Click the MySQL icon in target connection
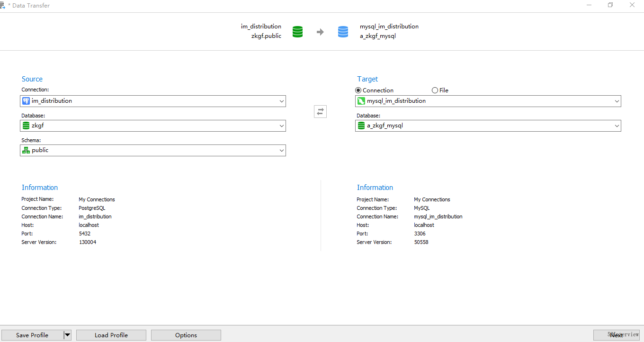644x342 pixels. coord(361,101)
